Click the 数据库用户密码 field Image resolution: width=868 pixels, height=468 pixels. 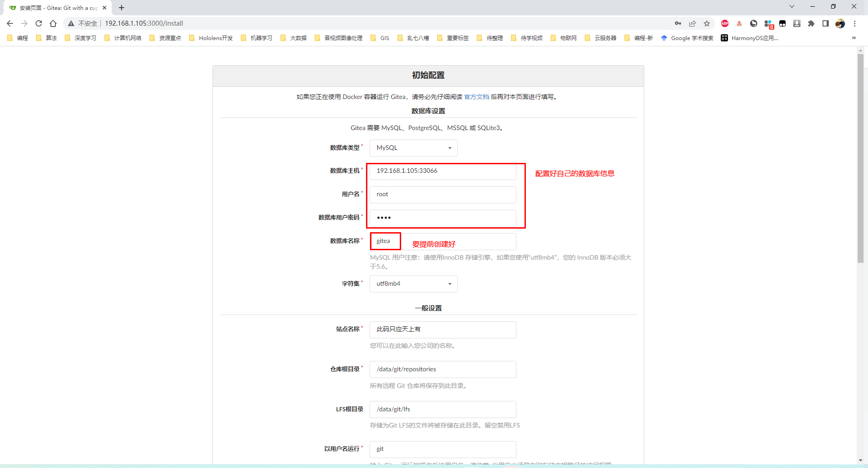pos(443,218)
